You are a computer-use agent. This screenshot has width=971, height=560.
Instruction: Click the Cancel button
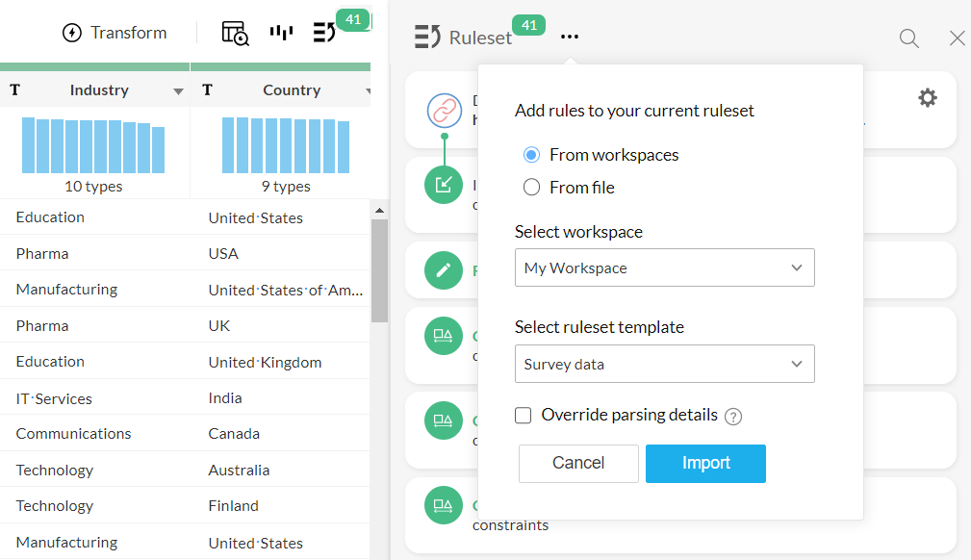click(578, 464)
